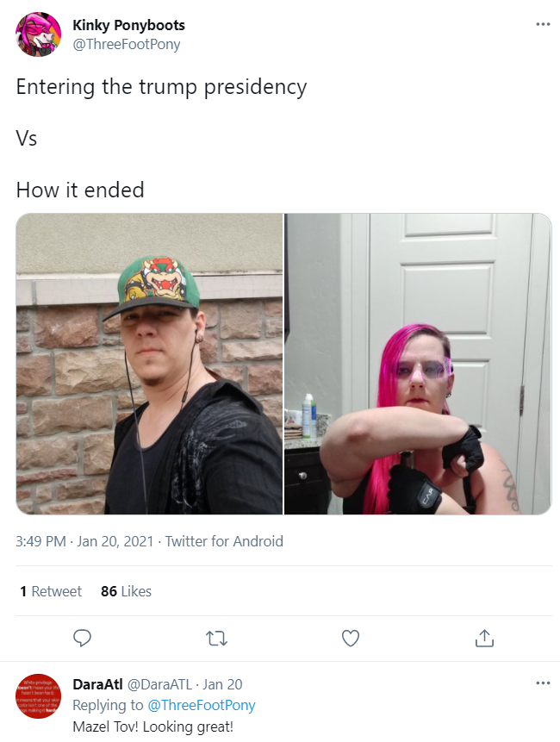Viewport: 560px width, 742px height.
Task: View the 86 Likes list
Action: [127, 591]
